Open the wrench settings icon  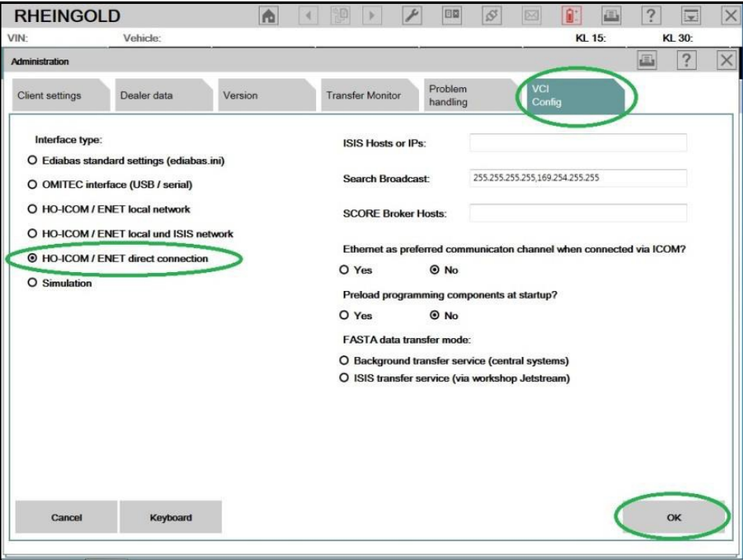(412, 16)
